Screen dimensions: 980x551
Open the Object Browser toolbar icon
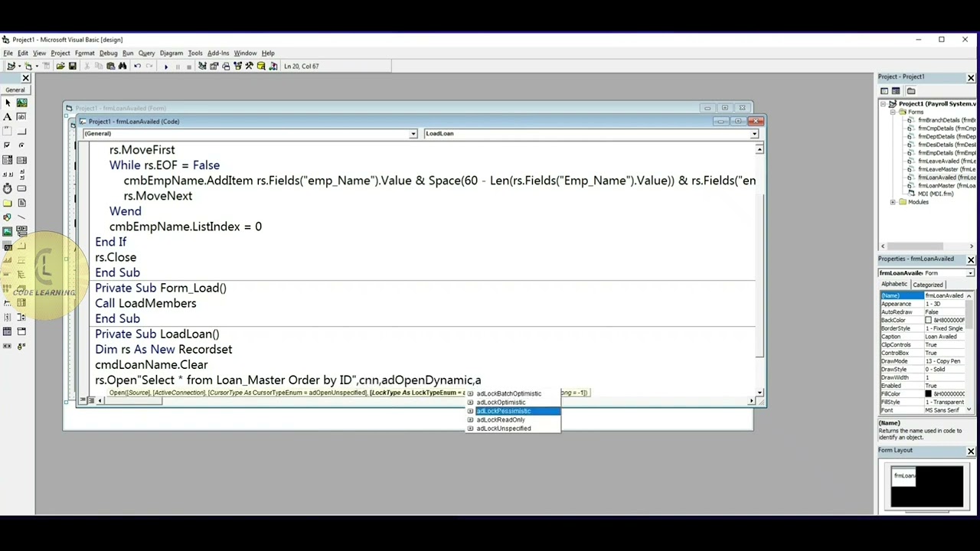tap(237, 66)
